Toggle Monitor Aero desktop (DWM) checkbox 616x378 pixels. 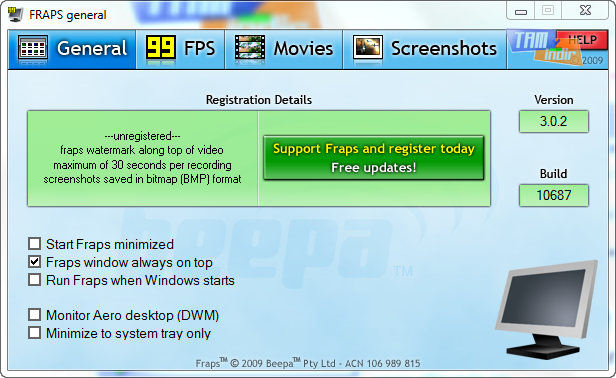35,315
